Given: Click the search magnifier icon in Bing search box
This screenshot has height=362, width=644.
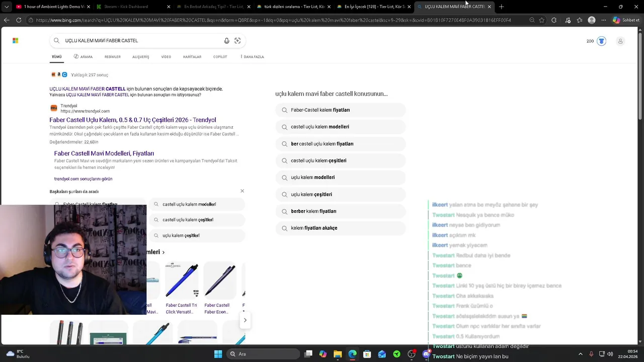Looking at the screenshot, I should click(57, 41).
